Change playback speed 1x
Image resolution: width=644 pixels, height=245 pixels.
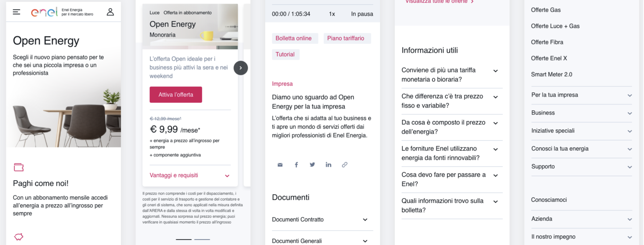tap(332, 14)
